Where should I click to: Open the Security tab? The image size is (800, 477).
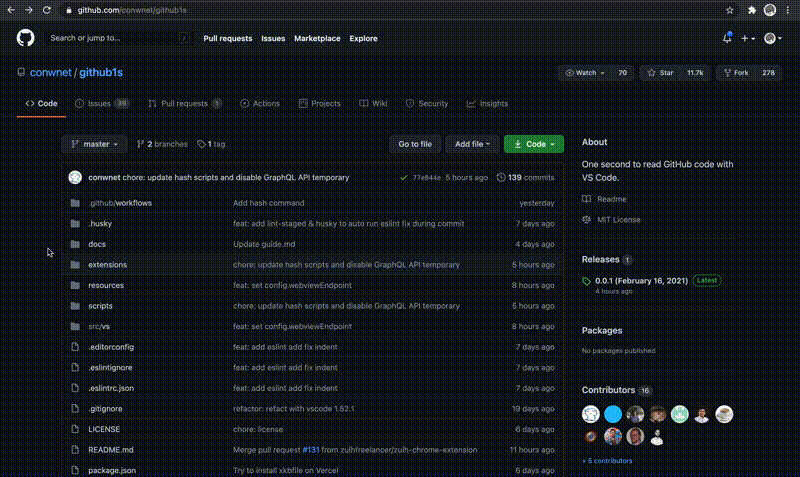pyautogui.click(x=427, y=104)
